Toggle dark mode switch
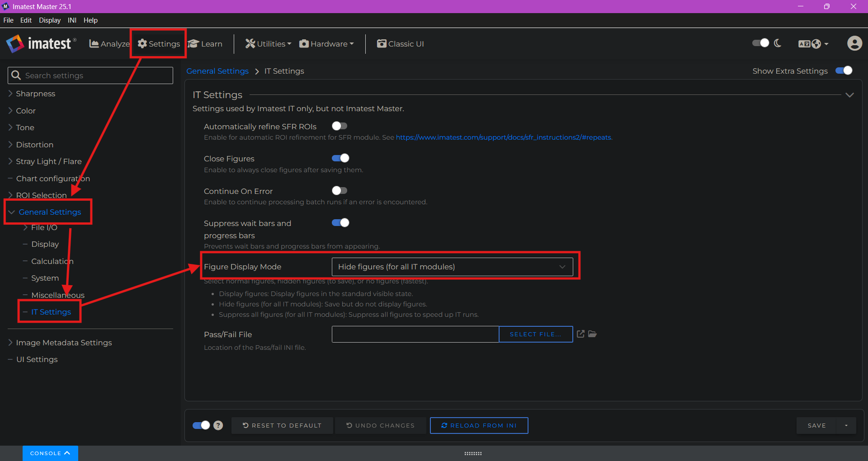The width and height of the screenshot is (868, 461). tap(760, 43)
